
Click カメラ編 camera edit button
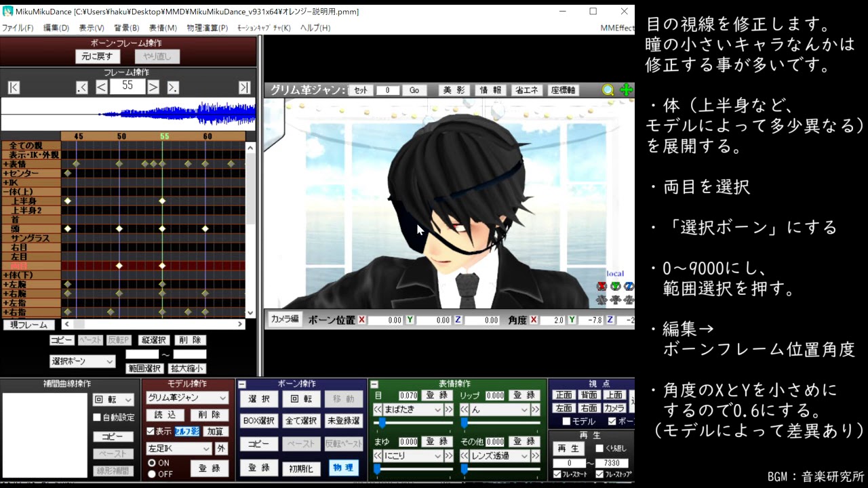(x=285, y=319)
